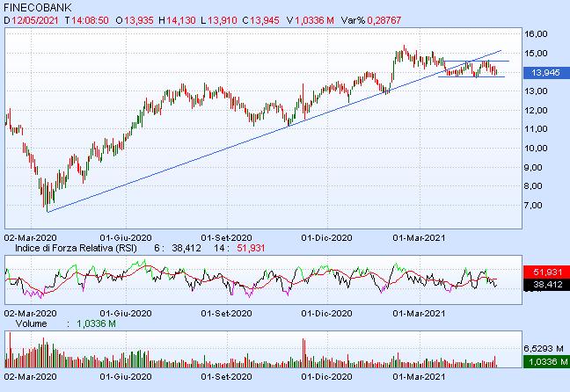
Task: Click the 11,00 price axis label
Action: pyautogui.click(x=536, y=129)
